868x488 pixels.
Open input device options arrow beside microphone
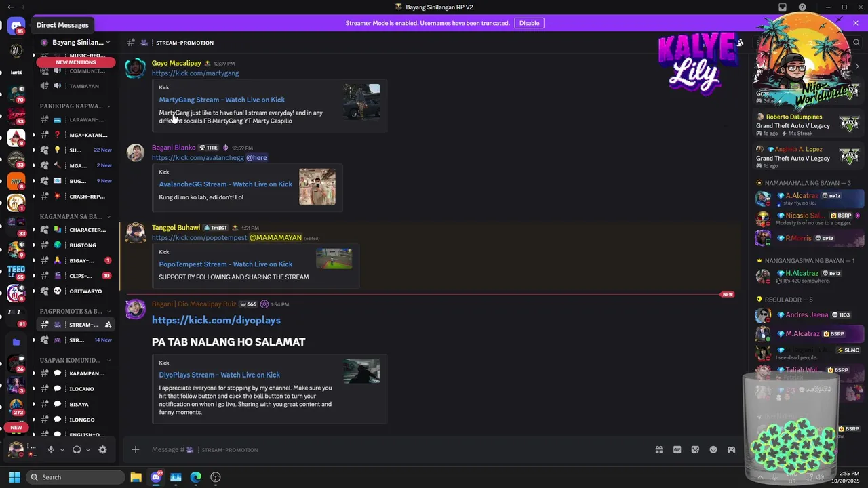point(62,449)
